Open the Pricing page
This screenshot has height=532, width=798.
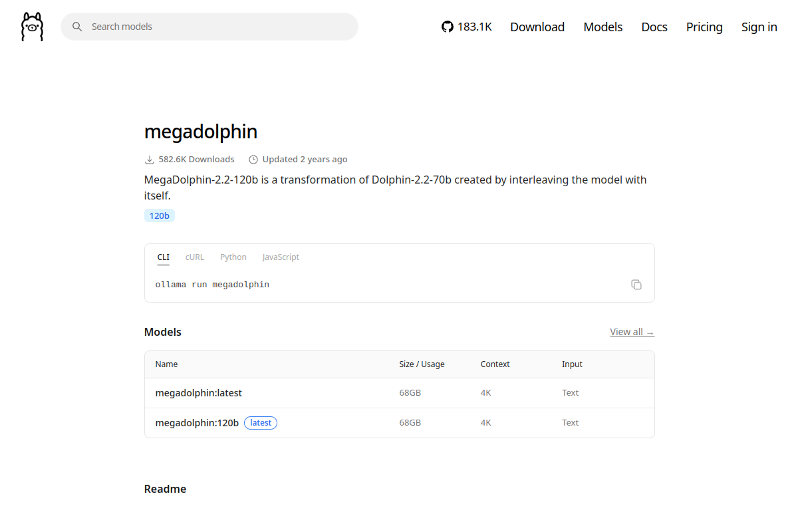(x=704, y=27)
